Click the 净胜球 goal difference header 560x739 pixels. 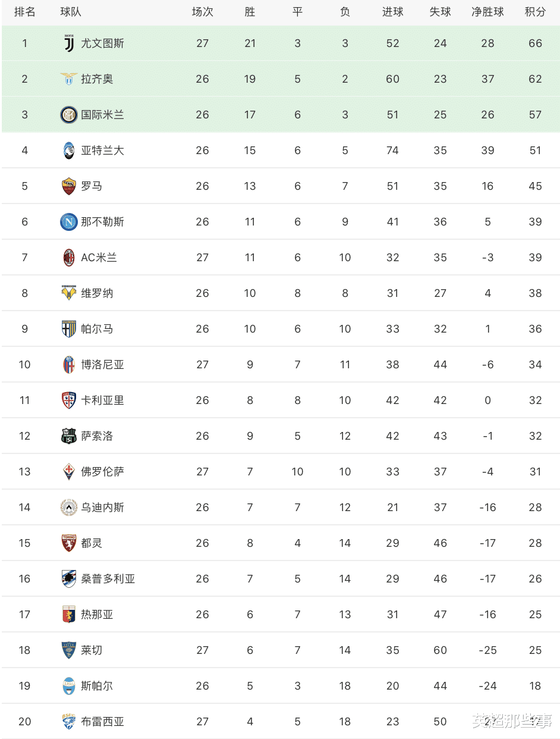487,12
